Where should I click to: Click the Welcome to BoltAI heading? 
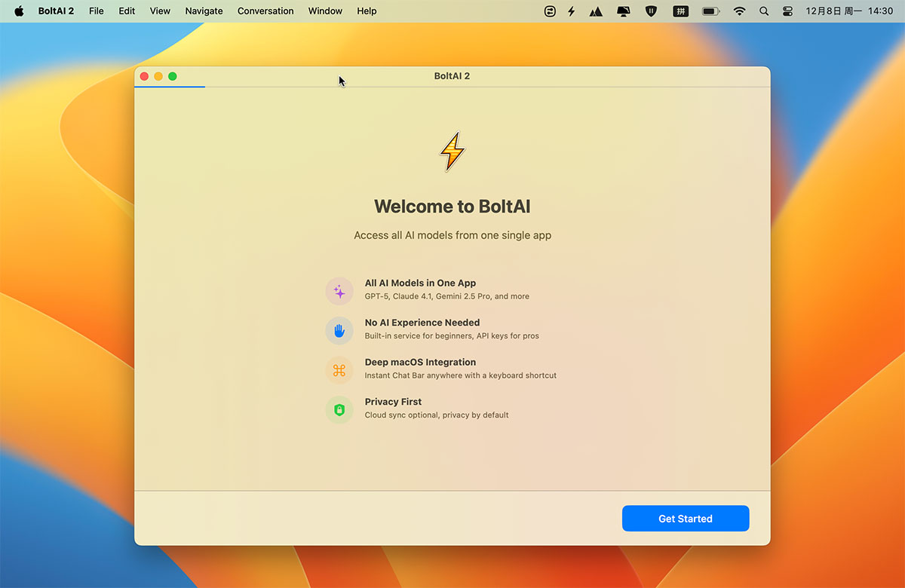[x=452, y=207]
